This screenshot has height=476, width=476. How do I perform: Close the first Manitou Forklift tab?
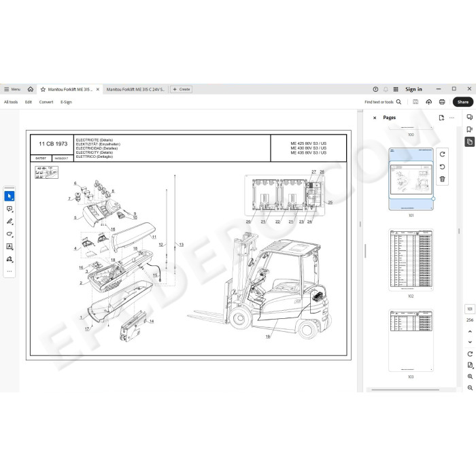pyautogui.click(x=98, y=89)
